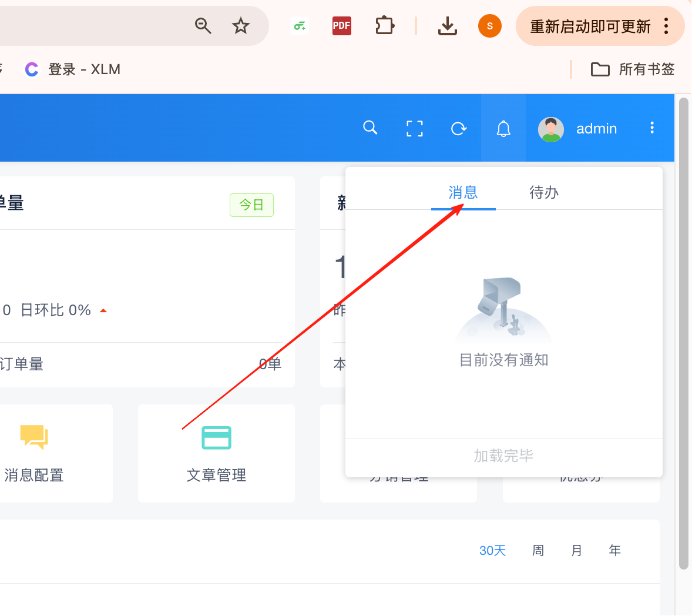Click the search icon in blue header
Screen dimensions: 692x616
pyautogui.click(x=370, y=128)
